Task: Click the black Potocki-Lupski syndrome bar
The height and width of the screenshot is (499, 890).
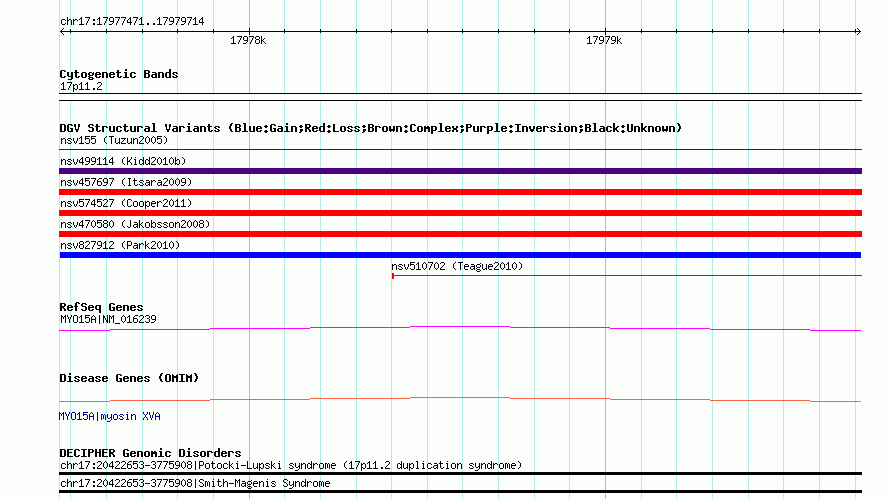Action: (x=460, y=473)
